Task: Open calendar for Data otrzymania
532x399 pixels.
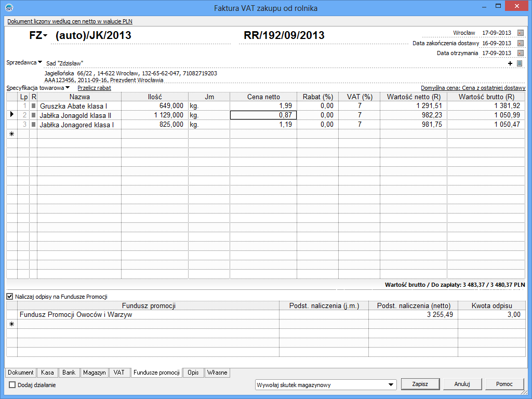Action: (521, 53)
